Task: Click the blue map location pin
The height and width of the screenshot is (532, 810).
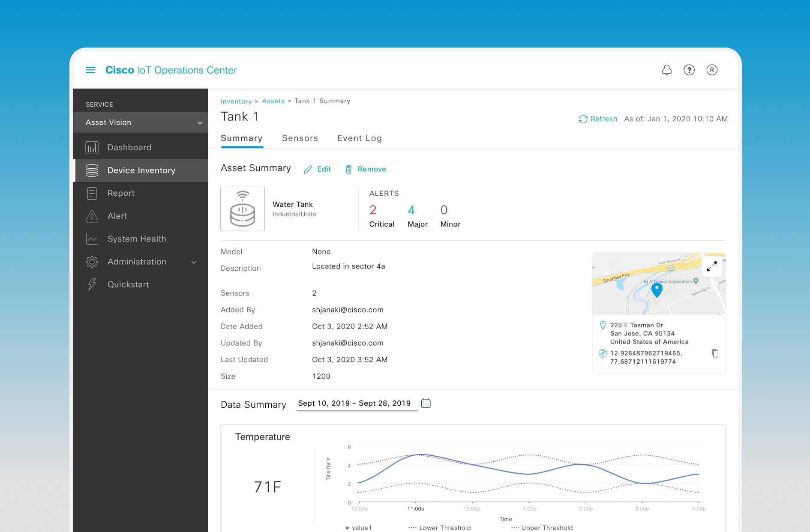Action: tap(657, 290)
